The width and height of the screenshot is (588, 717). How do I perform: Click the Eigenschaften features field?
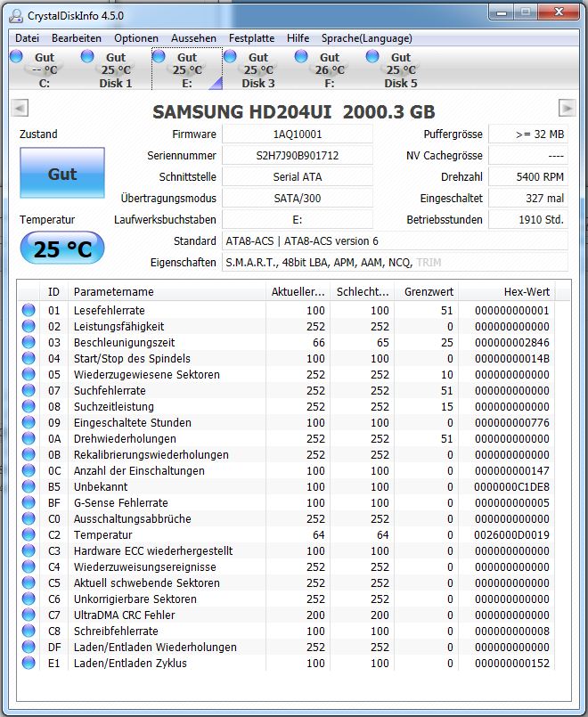395,263
